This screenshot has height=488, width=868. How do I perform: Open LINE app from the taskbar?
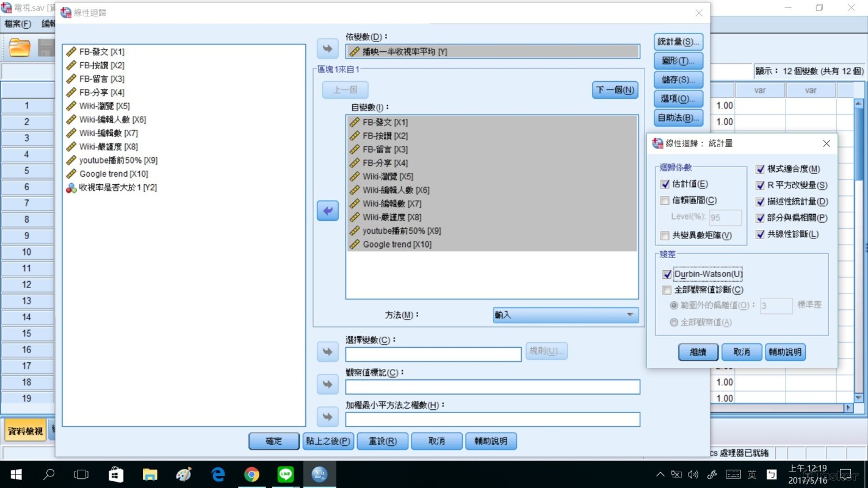coord(285,475)
